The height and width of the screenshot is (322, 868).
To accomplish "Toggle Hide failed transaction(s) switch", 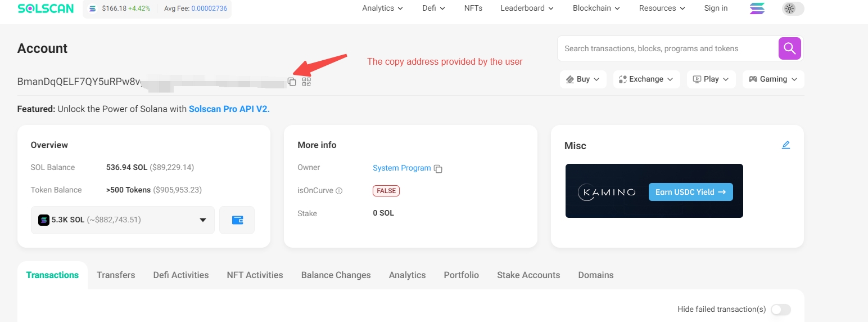I will (x=780, y=310).
